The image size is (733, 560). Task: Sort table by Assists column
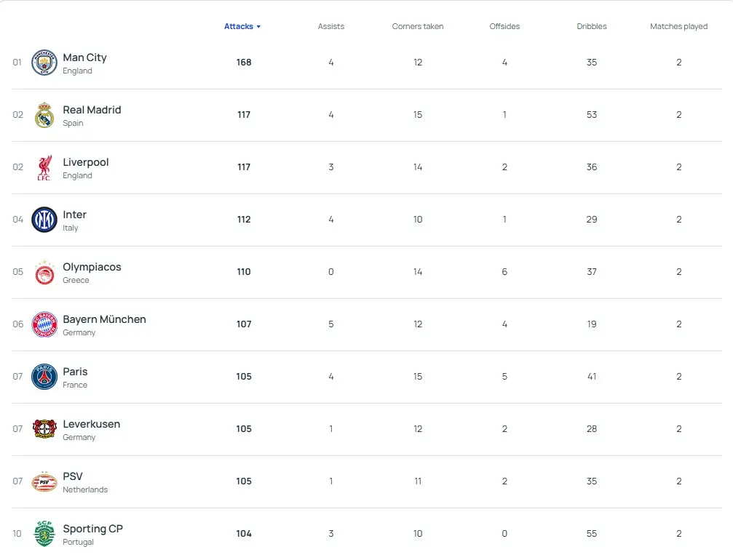click(330, 26)
